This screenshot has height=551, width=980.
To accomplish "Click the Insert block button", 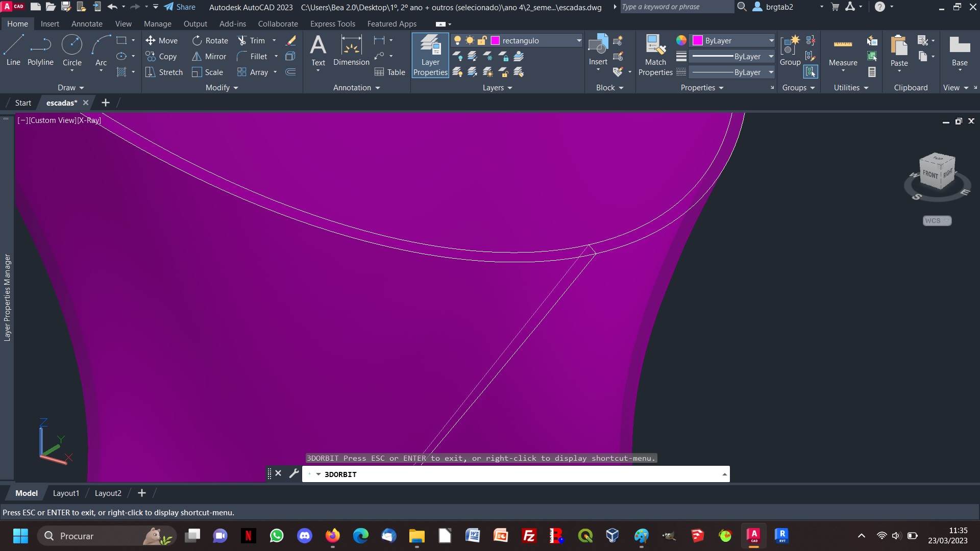I will (598, 51).
